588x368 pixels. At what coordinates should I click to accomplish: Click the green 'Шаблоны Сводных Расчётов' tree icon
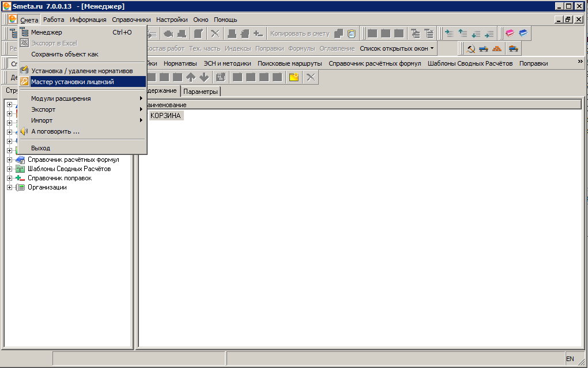(20, 169)
